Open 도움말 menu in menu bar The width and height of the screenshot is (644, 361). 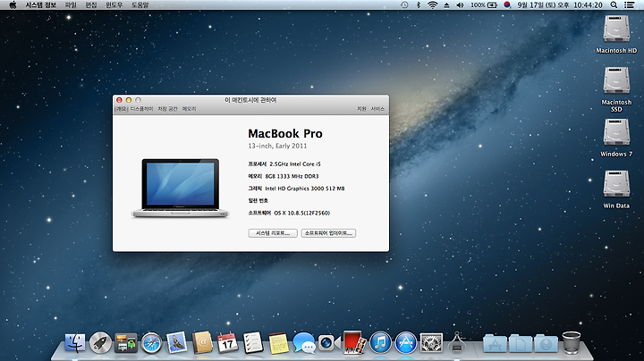point(140,5)
